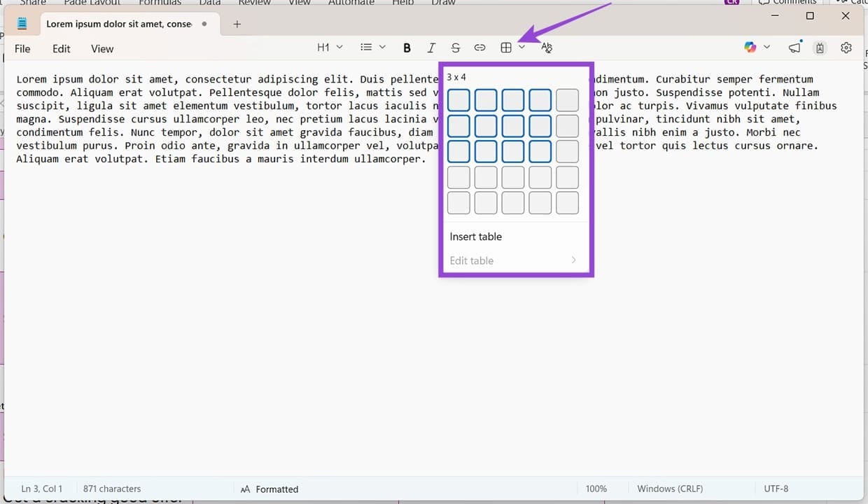868x504 pixels.
Task: Insert a hyperlink using the link icon
Action: [479, 48]
